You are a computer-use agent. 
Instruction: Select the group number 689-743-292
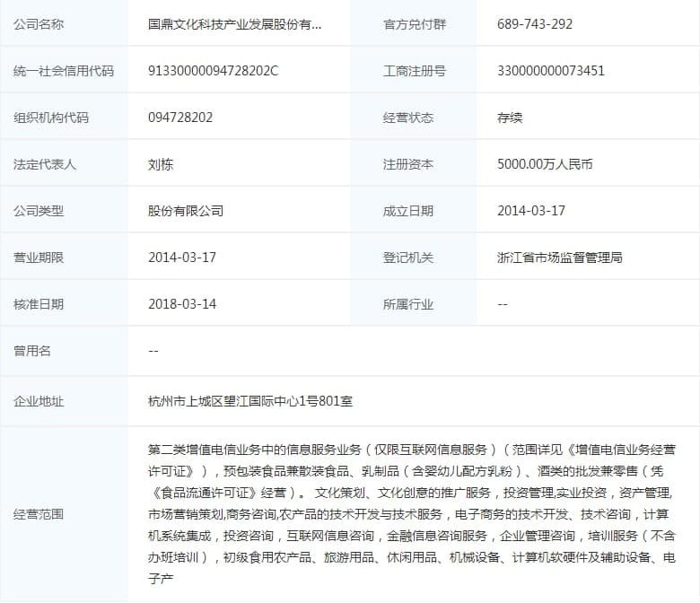535,24
